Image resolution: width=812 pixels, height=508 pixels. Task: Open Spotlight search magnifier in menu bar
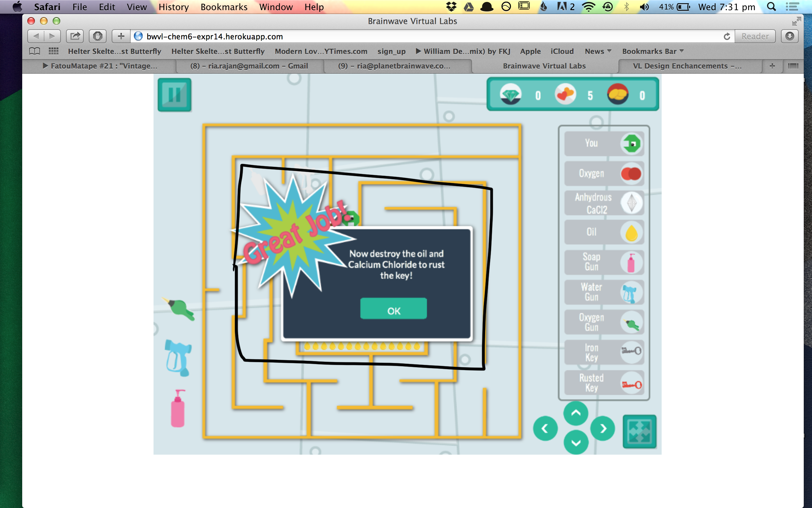point(771,7)
